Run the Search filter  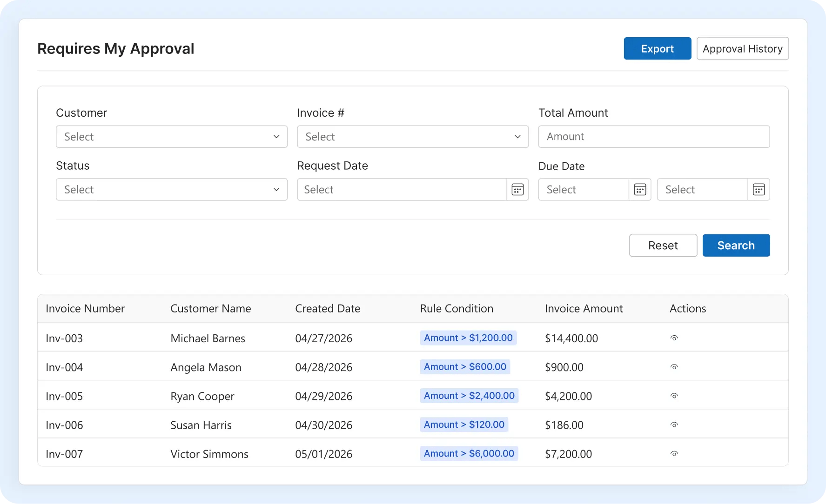click(736, 245)
